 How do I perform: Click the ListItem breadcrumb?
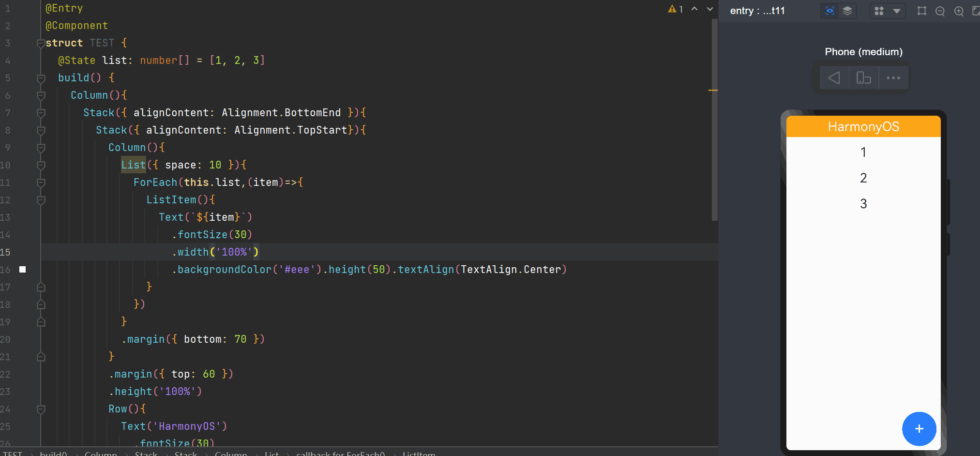click(419, 454)
